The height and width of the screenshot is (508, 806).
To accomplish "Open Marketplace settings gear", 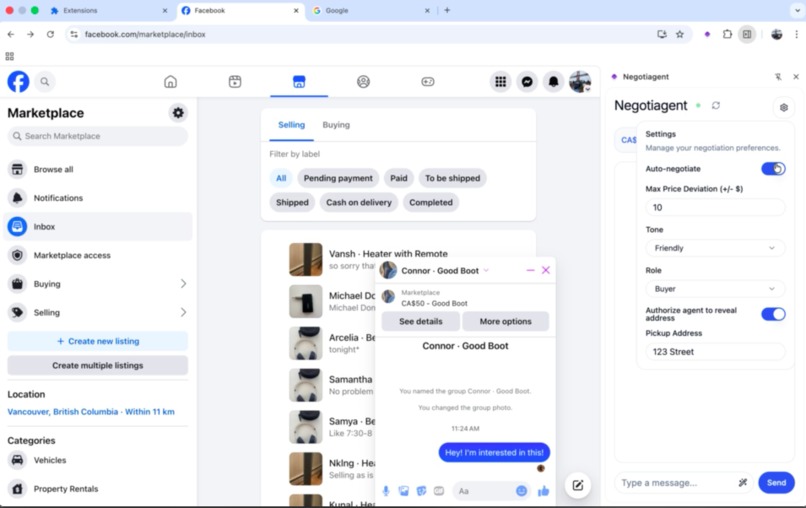I will (x=178, y=113).
